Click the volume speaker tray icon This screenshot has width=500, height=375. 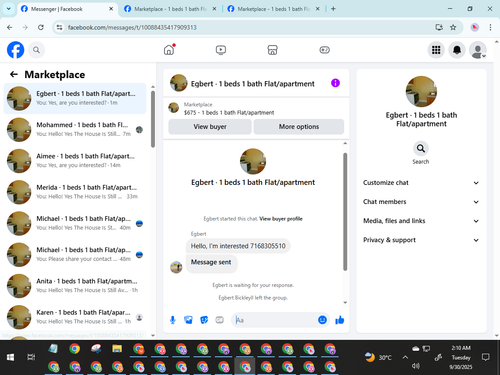coord(415,366)
